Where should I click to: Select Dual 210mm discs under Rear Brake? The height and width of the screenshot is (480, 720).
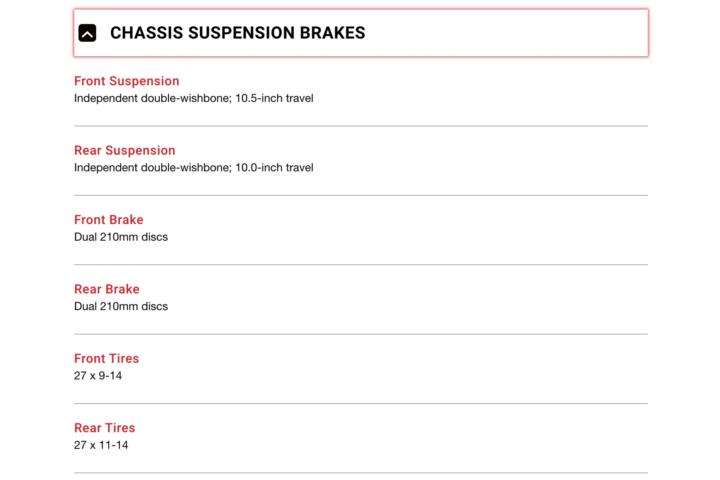[121, 306]
